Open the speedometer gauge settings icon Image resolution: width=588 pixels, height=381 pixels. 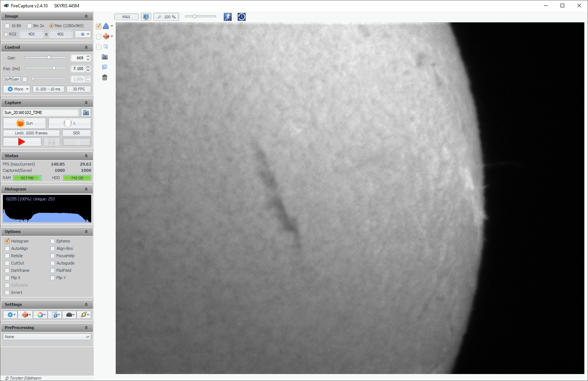click(x=69, y=315)
